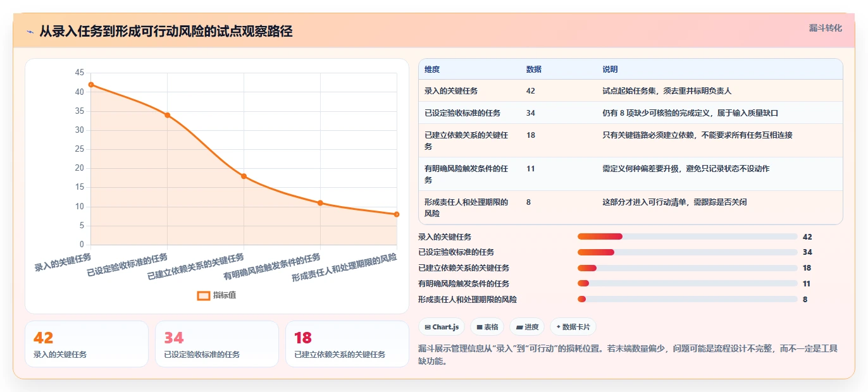
Task: Click the table value 8
Action: click(x=528, y=202)
